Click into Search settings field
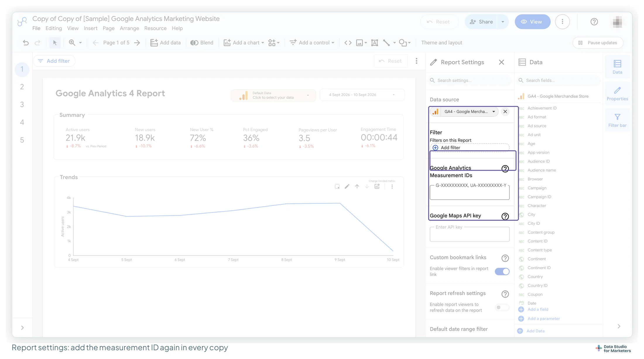Image resolution: width=644 pixels, height=359 pixels. click(470, 80)
